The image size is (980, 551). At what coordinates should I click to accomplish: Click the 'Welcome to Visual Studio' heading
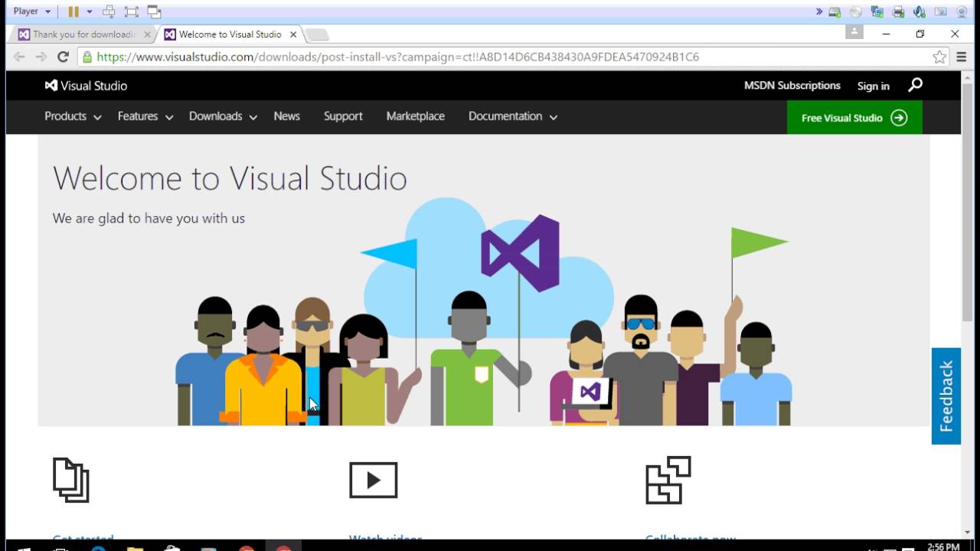230,178
